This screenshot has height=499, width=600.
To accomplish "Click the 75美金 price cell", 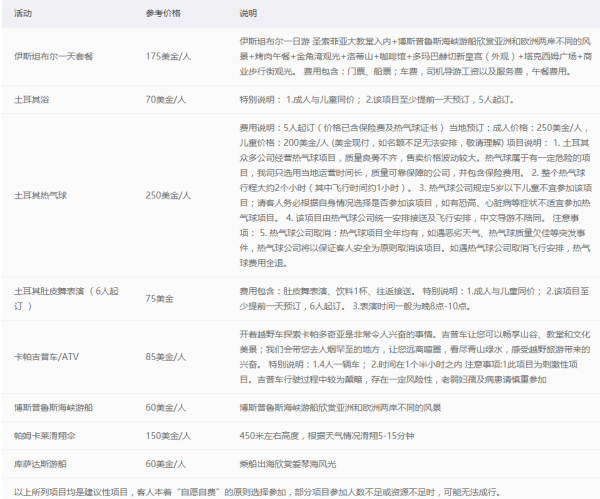I will pos(160,298).
